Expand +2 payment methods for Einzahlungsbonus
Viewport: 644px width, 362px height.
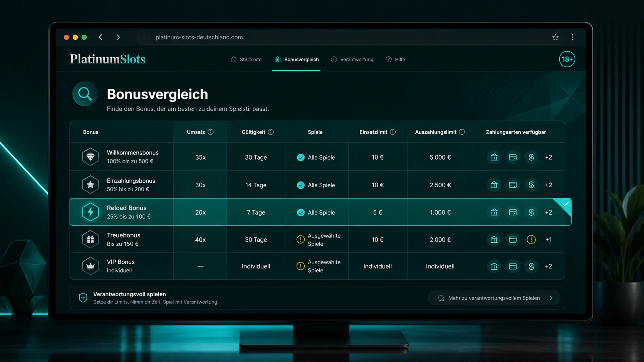[x=548, y=185]
